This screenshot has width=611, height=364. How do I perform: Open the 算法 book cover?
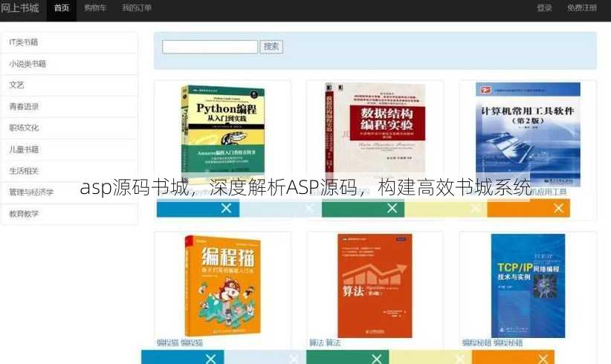[x=375, y=286]
